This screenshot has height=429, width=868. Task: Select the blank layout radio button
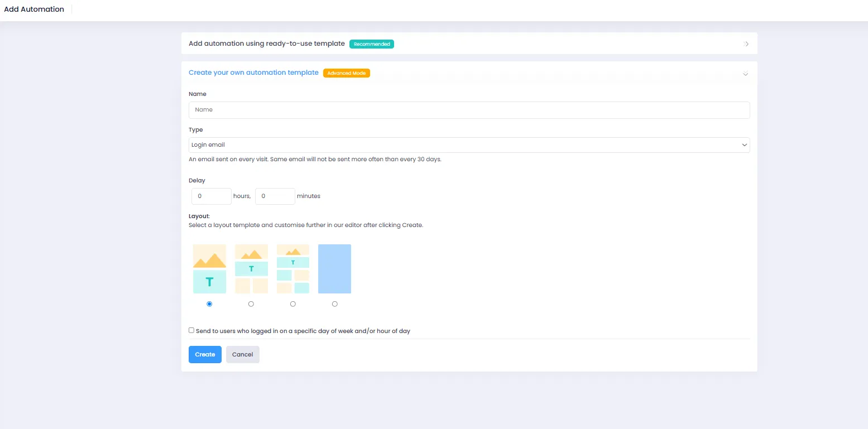[x=335, y=304]
